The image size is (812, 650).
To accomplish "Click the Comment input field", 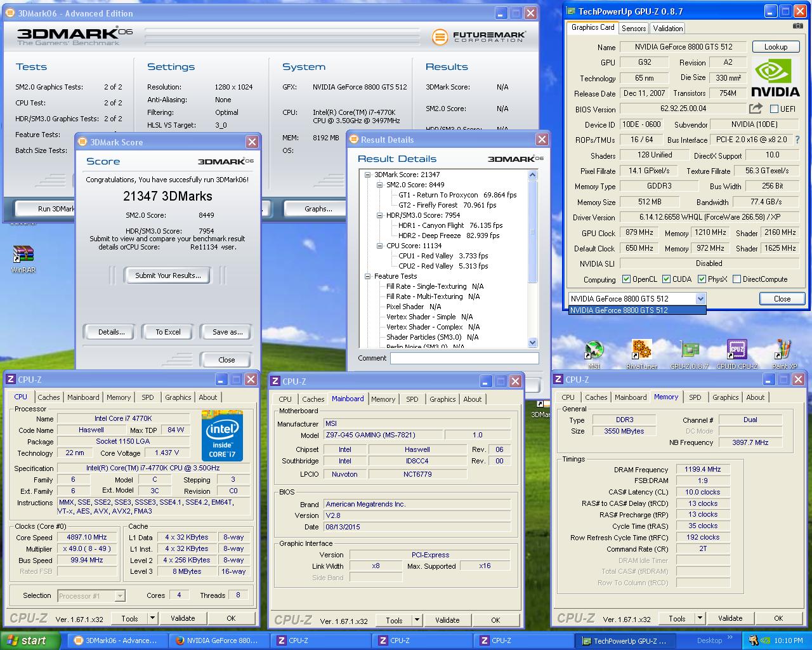I will [464, 358].
